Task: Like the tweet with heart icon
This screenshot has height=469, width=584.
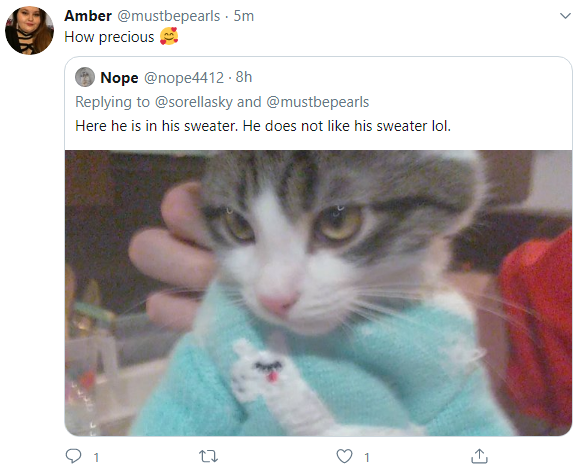Action: pyautogui.click(x=344, y=456)
